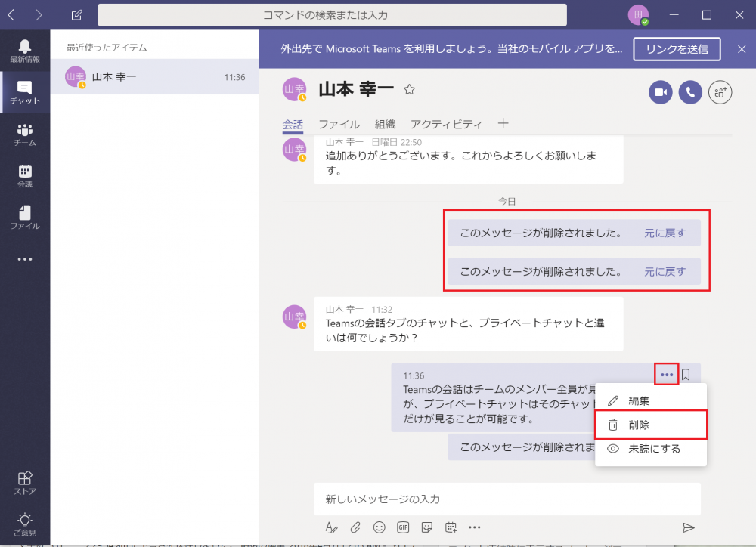The height and width of the screenshot is (547, 756).
Task: Click the schedule meeting icon in compose bar
Action: 451,527
